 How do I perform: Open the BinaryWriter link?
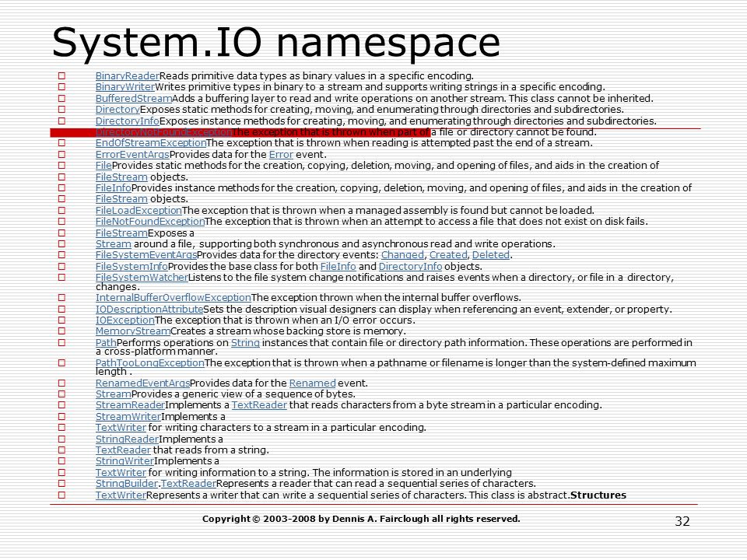pyautogui.click(x=125, y=87)
